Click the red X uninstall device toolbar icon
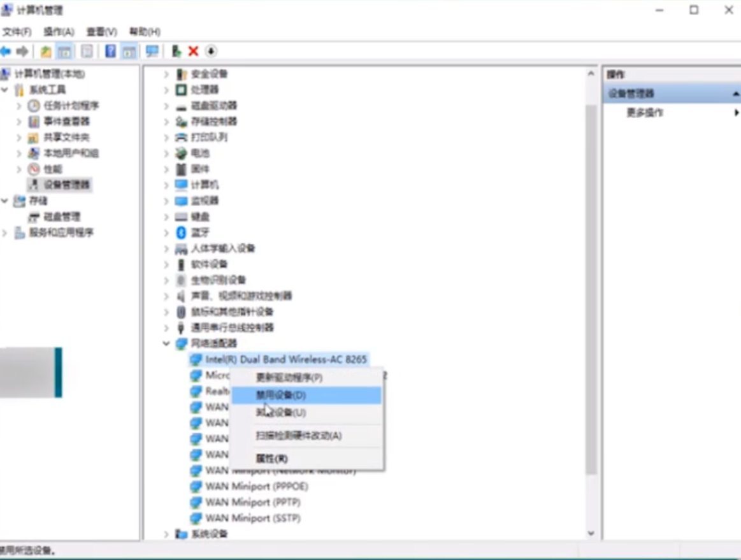 coord(193,51)
